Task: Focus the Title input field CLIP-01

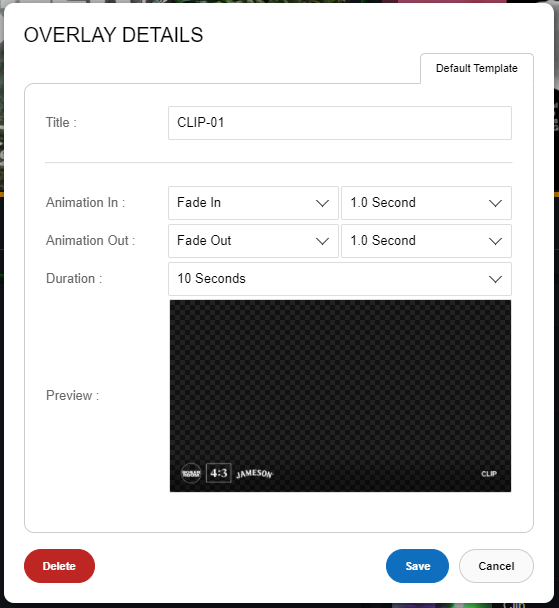Action: [340, 123]
